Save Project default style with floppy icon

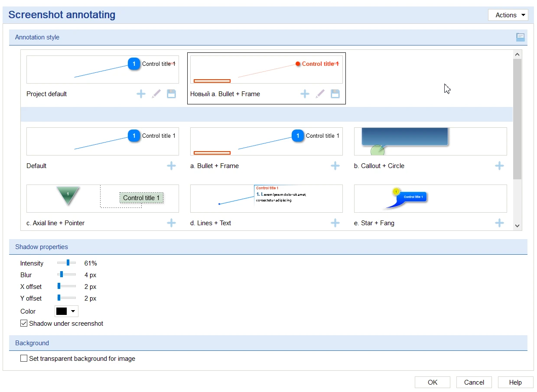pos(171,94)
